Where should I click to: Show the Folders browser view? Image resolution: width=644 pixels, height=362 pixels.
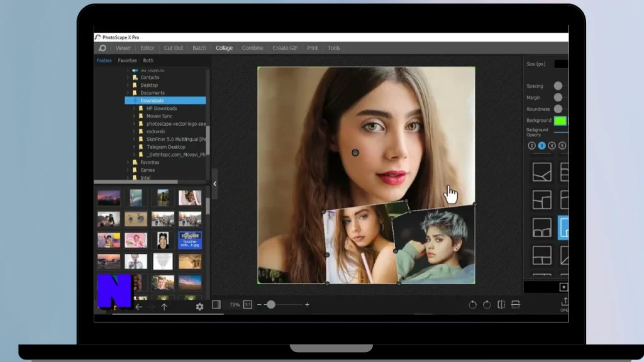pos(104,60)
